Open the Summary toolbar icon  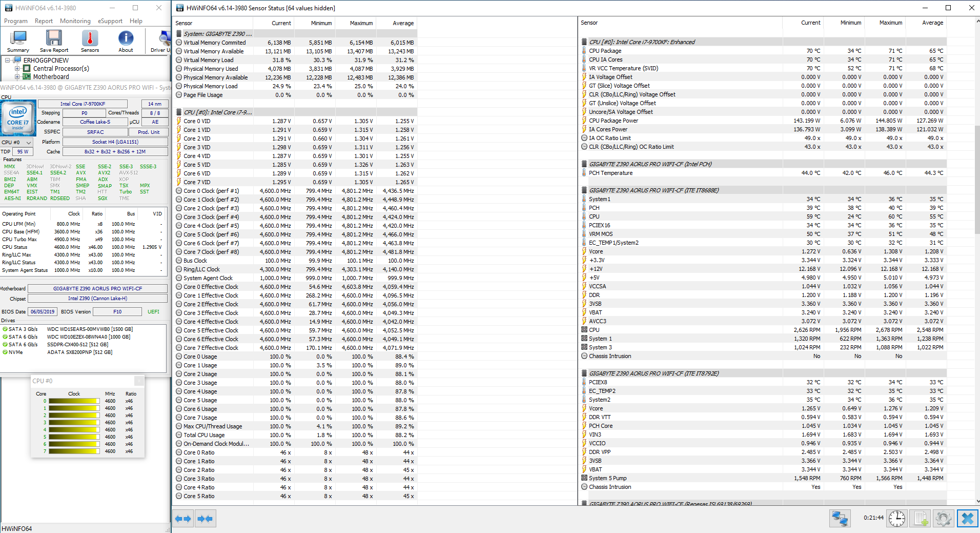18,41
